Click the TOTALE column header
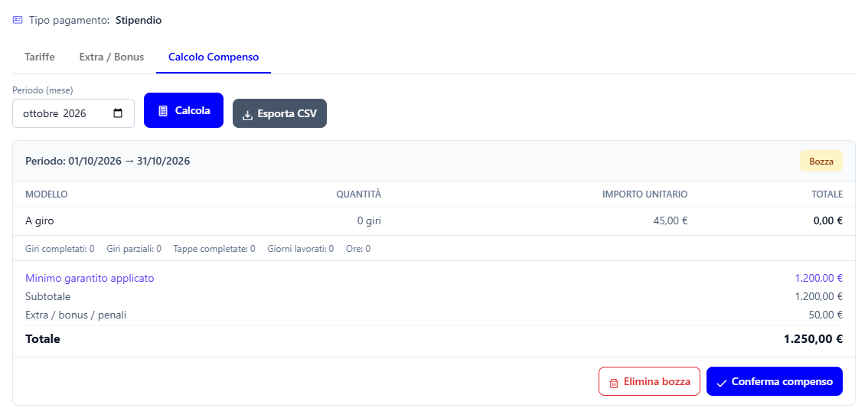The height and width of the screenshot is (418, 868). pos(826,194)
